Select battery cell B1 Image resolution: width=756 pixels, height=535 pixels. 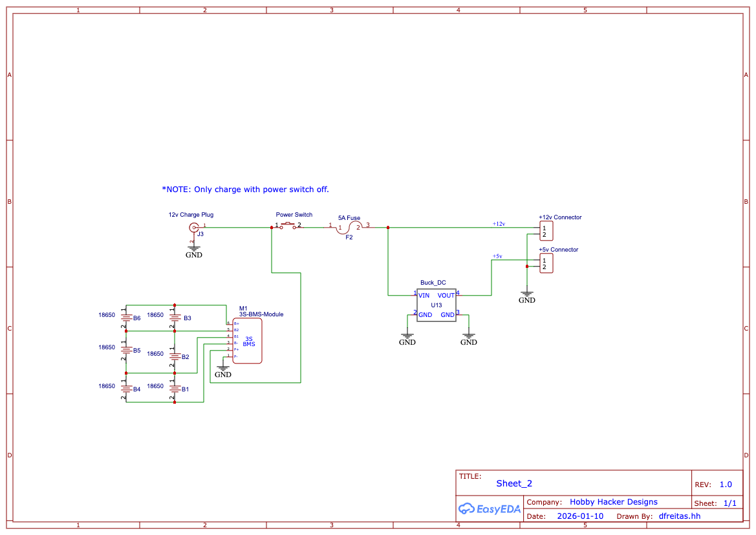click(x=175, y=389)
